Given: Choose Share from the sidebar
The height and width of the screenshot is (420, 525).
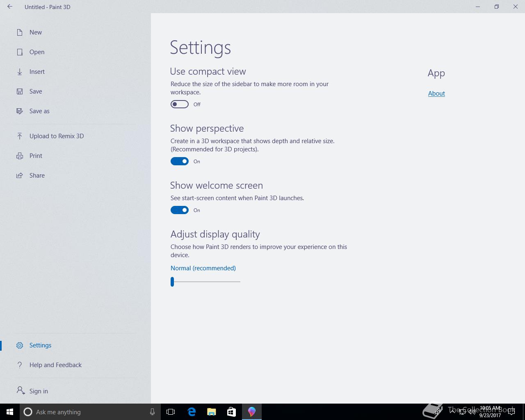Looking at the screenshot, I should click(37, 176).
